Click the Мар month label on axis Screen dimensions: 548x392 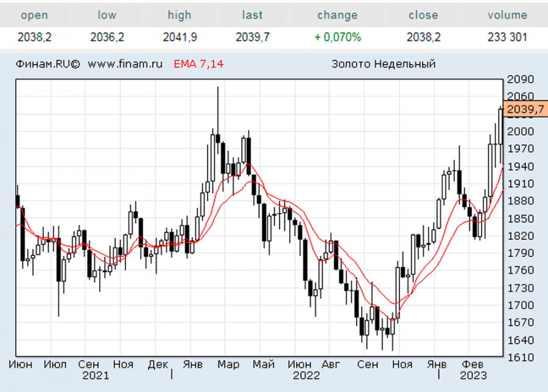coord(229,364)
